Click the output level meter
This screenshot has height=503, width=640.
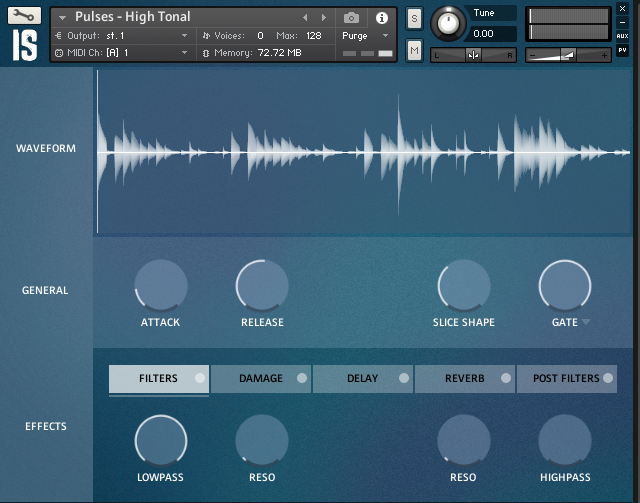point(568,24)
